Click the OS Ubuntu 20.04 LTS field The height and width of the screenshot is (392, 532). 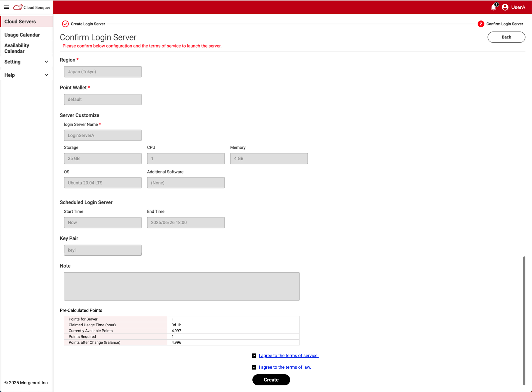coord(103,183)
